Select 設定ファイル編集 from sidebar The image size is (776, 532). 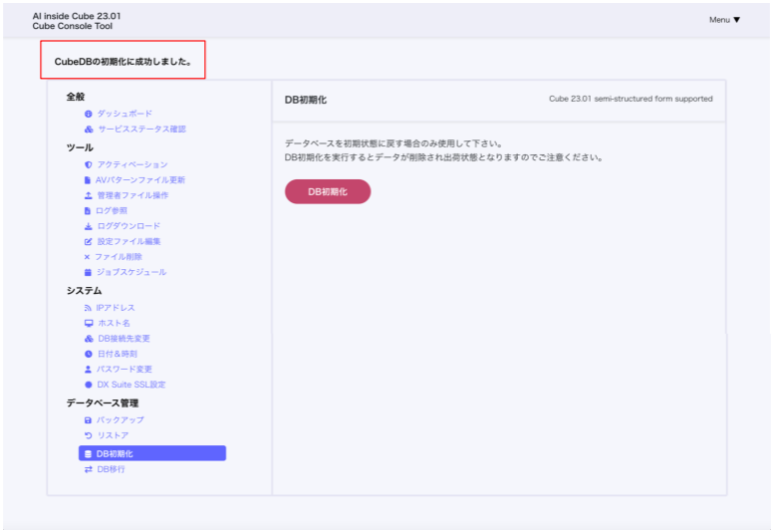(129, 241)
